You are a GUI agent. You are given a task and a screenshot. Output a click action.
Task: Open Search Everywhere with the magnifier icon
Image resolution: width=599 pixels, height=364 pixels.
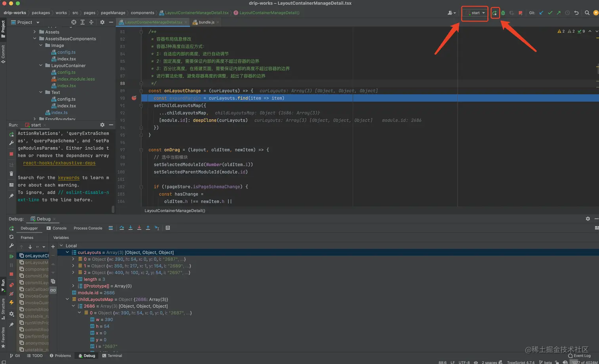(x=587, y=13)
